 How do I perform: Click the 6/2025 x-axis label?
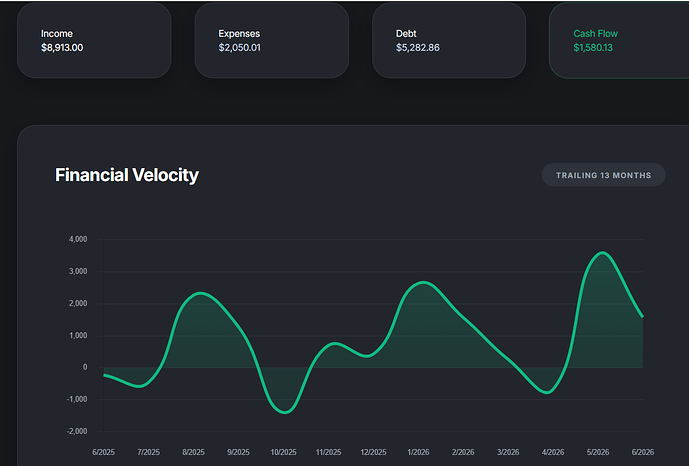103,452
